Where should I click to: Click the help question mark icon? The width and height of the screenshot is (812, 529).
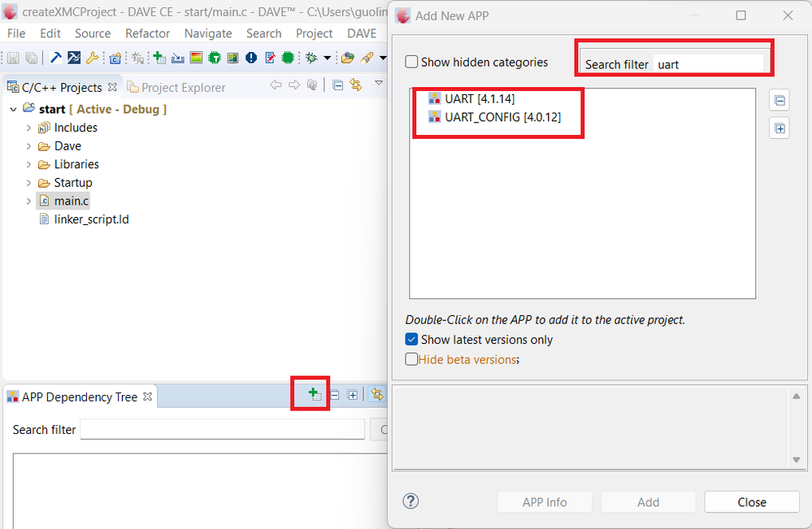coord(410,501)
